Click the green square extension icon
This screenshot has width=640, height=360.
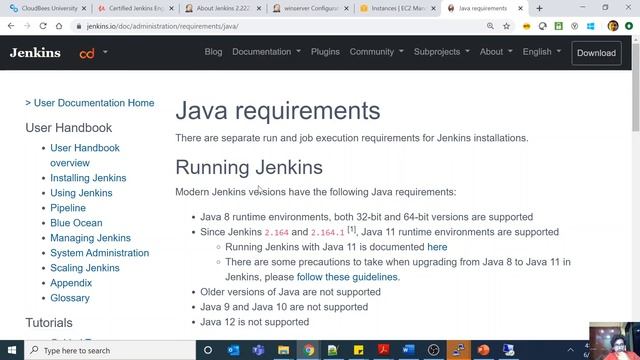click(x=558, y=26)
